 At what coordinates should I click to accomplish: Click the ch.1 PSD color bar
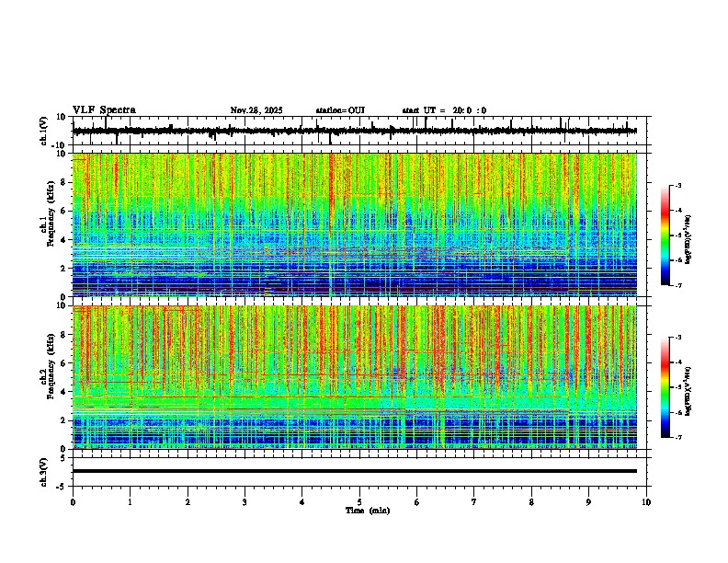click(665, 236)
